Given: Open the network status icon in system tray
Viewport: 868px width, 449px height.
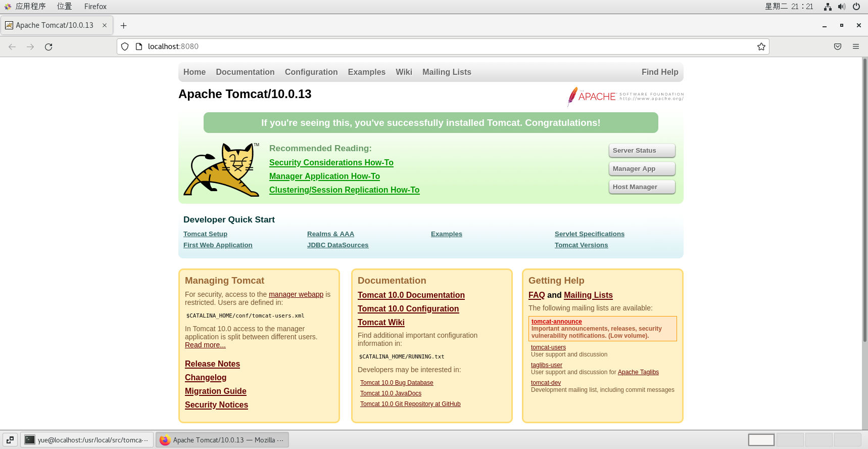Looking at the screenshot, I should [828, 7].
